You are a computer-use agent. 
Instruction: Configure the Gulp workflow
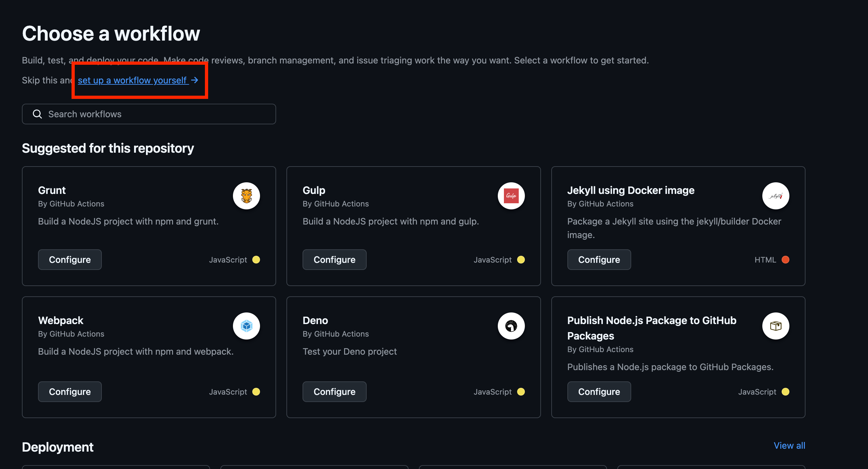tap(334, 260)
